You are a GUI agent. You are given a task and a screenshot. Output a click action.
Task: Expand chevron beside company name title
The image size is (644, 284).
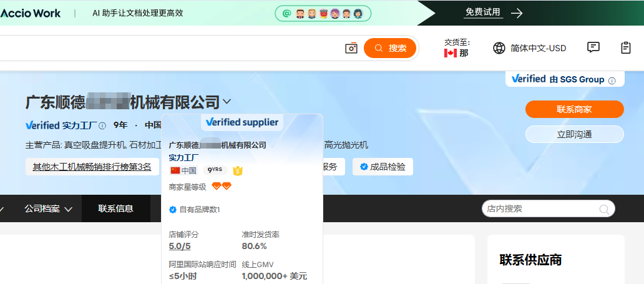click(227, 101)
